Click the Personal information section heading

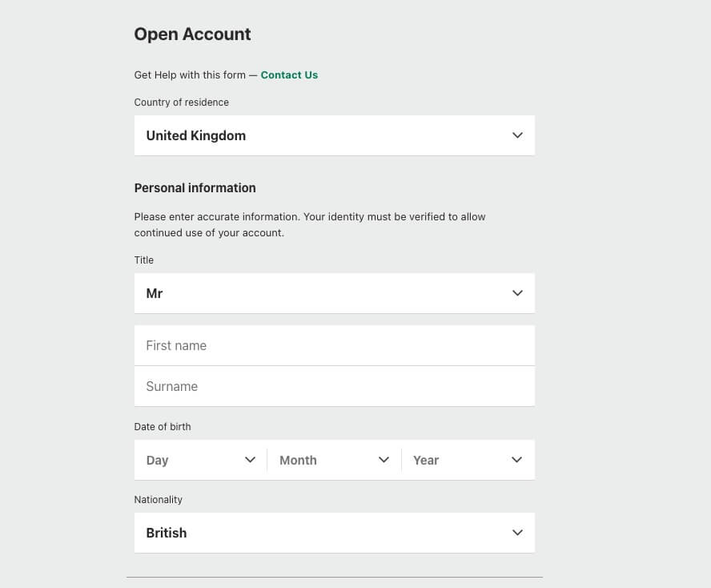[x=195, y=188]
